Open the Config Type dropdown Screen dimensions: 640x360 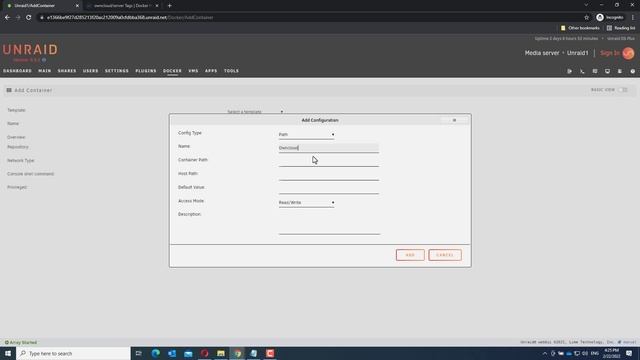pos(307,134)
